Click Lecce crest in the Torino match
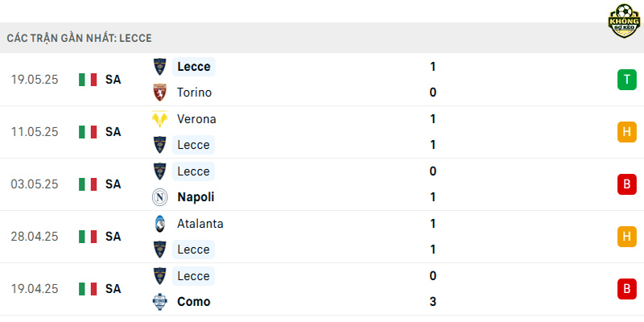This screenshot has width=644, height=322. [159, 67]
